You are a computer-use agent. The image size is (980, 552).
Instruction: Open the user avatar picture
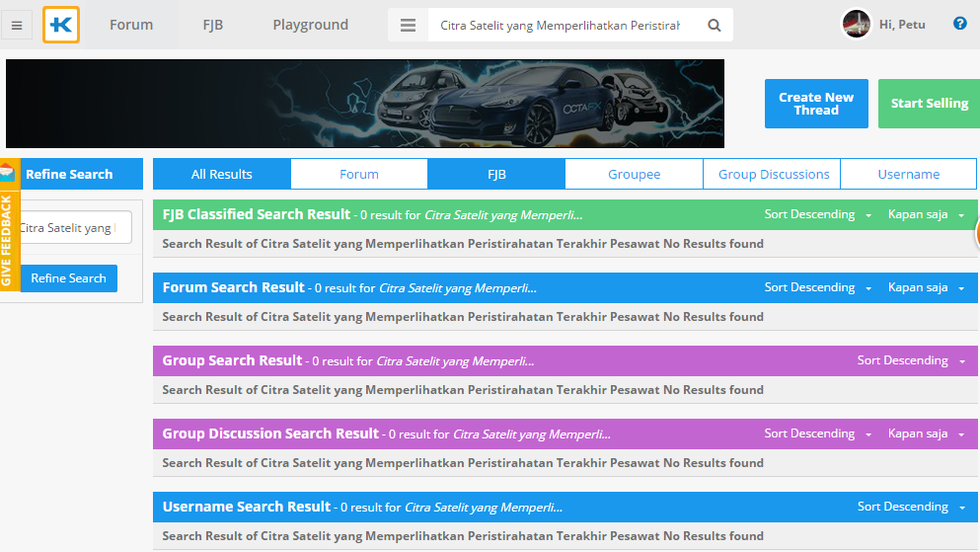[x=857, y=25]
